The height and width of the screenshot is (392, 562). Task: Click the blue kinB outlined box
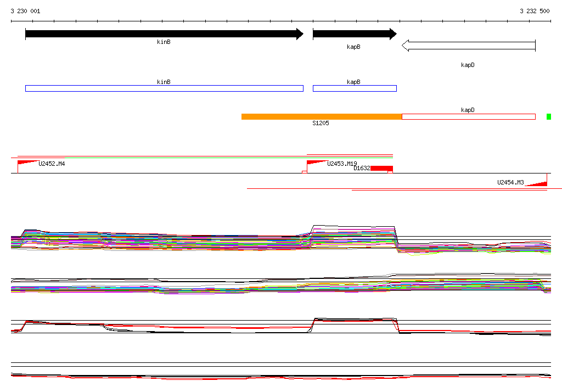164,88
